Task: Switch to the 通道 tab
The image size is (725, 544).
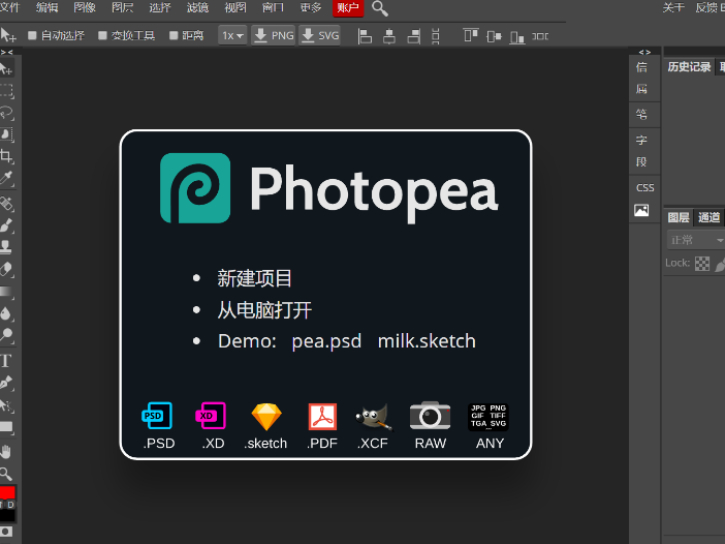Action: click(708, 217)
